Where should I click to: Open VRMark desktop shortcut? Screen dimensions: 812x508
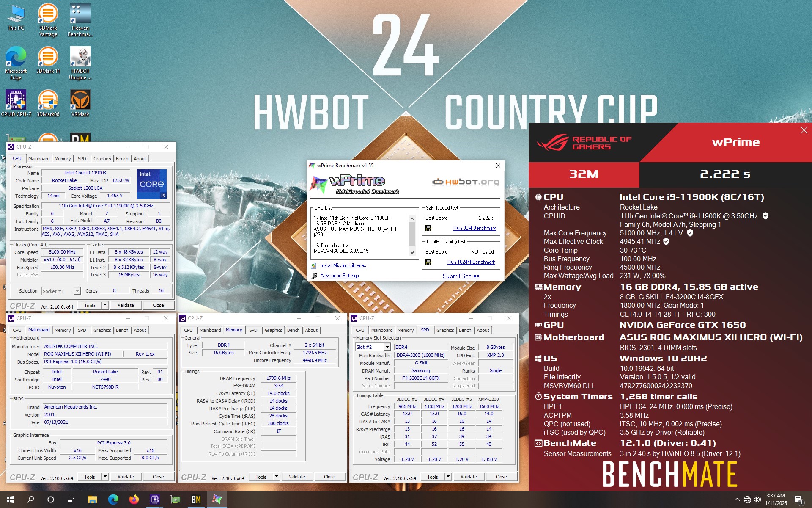point(80,103)
